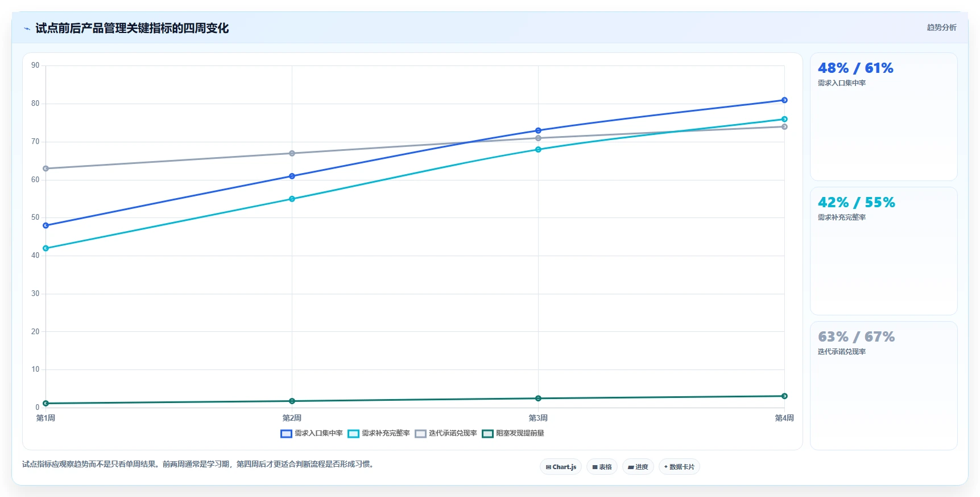This screenshot has width=980, height=497.
Task: Click the title 试点前后产品管理关键指标的四周变化
Action: tap(132, 28)
